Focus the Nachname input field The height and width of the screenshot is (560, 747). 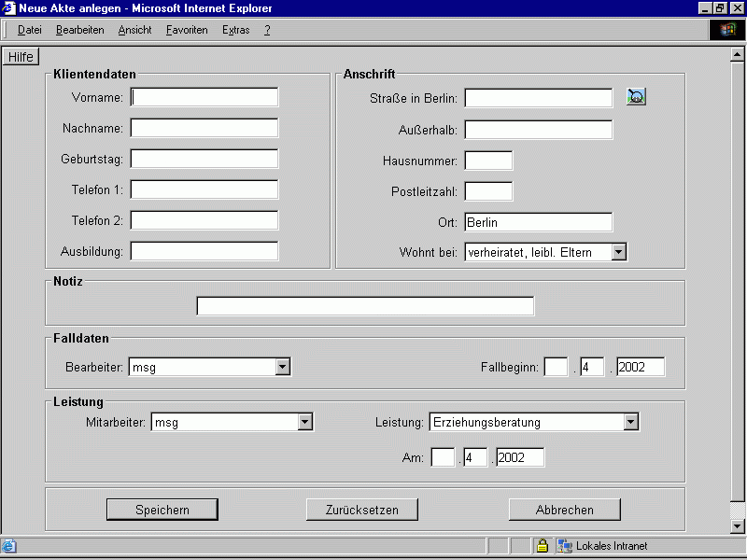point(204,128)
